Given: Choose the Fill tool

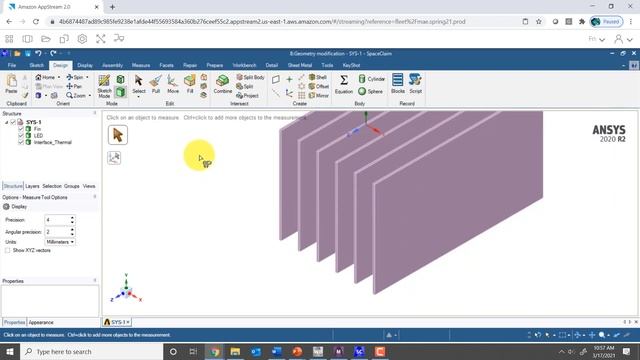Looking at the screenshot, I should pos(189,84).
